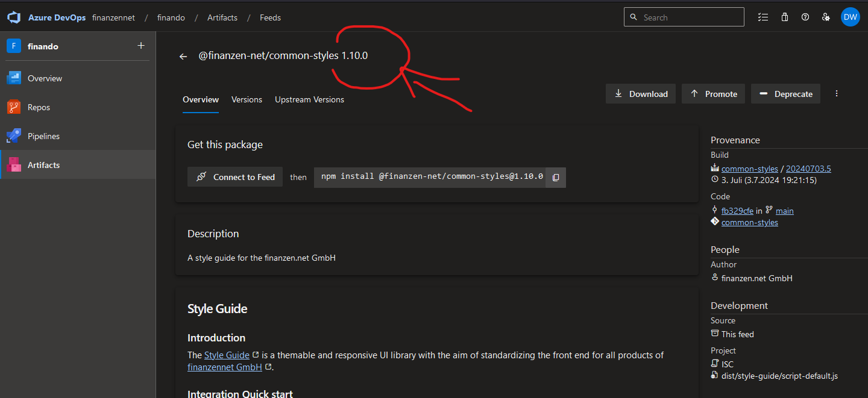The height and width of the screenshot is (398, 868).
Task: Open Pipelines in the sidebar
Action: point(78,136)
